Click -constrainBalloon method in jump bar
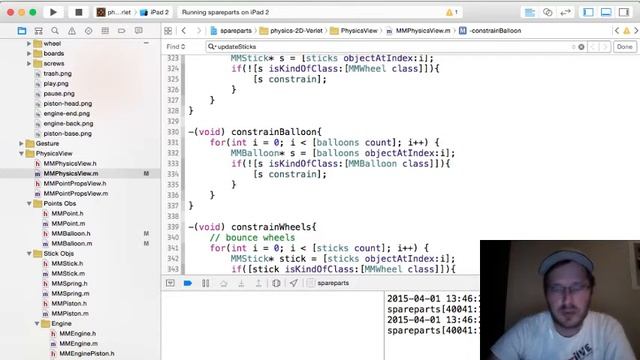This screenshot has height=360, width=640. 490,31
